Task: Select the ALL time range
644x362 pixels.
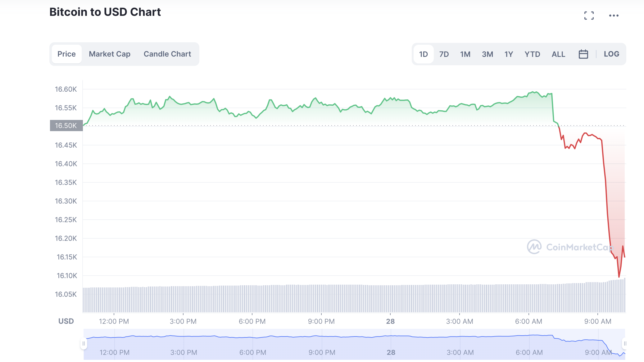Action: pyautogui.click(x=558, y=54)
